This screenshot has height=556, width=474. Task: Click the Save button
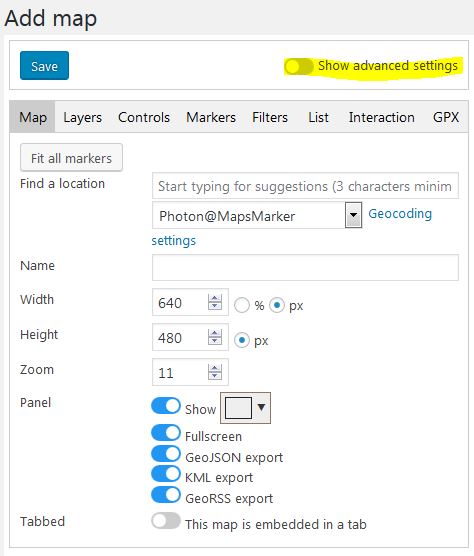pos(44,66)
